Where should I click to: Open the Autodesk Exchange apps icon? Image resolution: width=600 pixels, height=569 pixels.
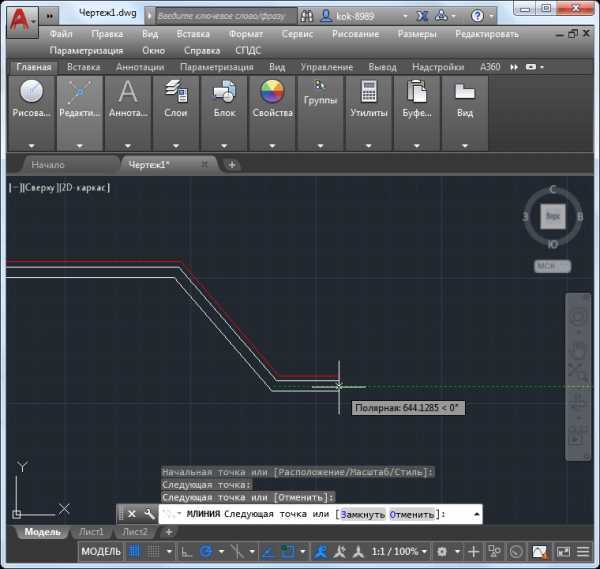[422, 16]
